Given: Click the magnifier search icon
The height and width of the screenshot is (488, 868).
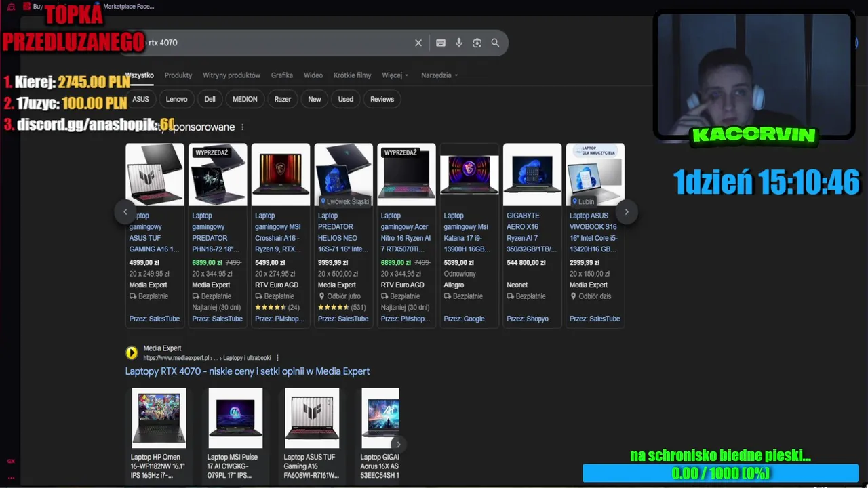Looking at the screenshot, I should coord(495,43).
